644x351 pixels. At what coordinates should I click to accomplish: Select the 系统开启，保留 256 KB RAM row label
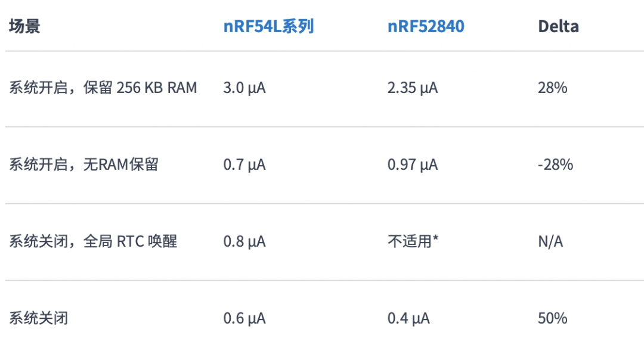[103, 88]
